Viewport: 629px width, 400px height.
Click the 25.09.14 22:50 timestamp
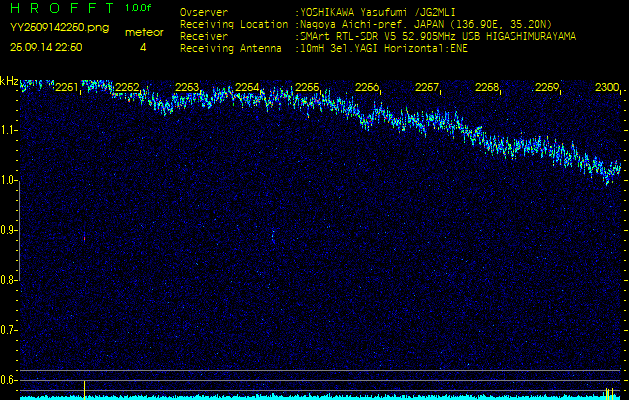(x=45, y=47)
